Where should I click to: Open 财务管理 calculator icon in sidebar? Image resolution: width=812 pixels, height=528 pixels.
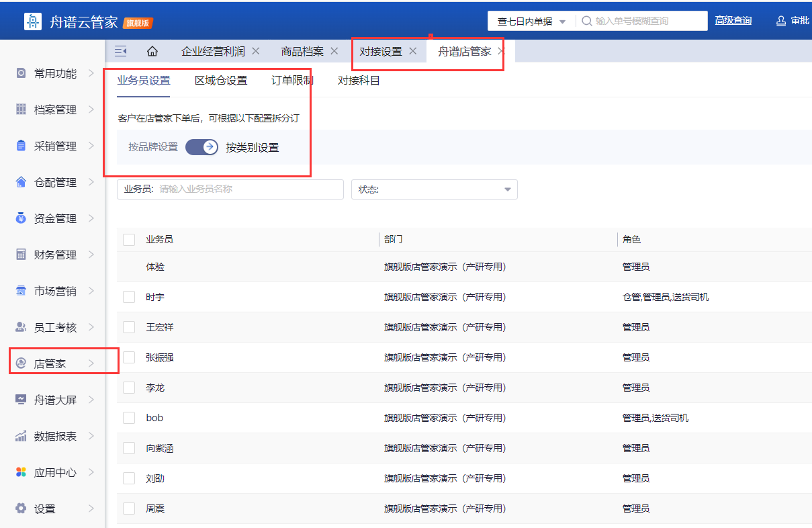21,255
